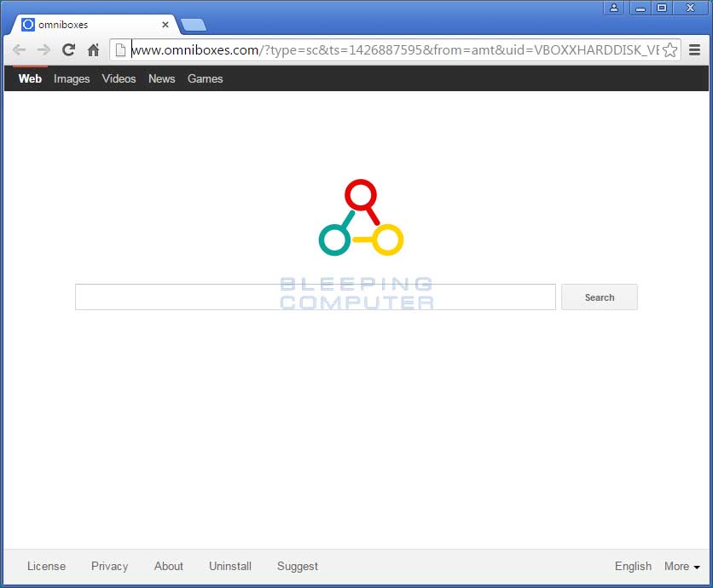The image size is (713, 588).
Task: Select the omniboxes tab
Action: click(x=96, y=25)
